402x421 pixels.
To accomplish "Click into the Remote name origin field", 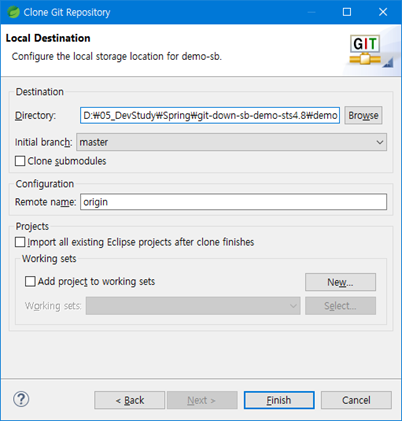I will click(x=233, y=202).
